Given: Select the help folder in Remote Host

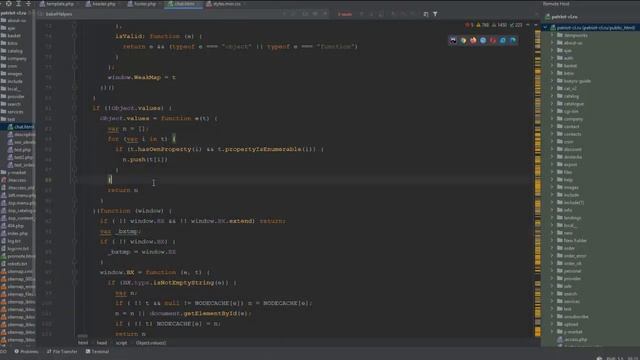Looking at the screenshot, I should (568, 180).
